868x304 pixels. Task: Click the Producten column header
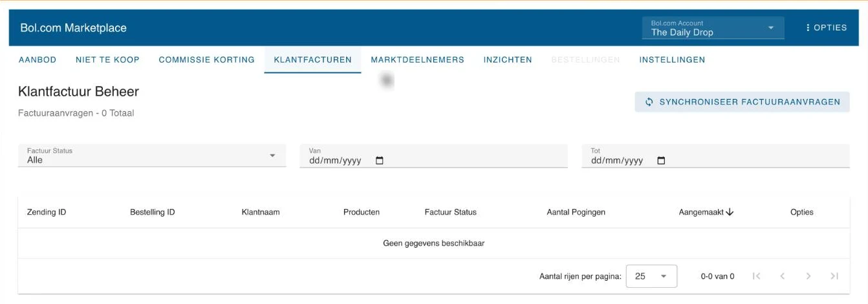pyautogui.click(x=362, y=212)
